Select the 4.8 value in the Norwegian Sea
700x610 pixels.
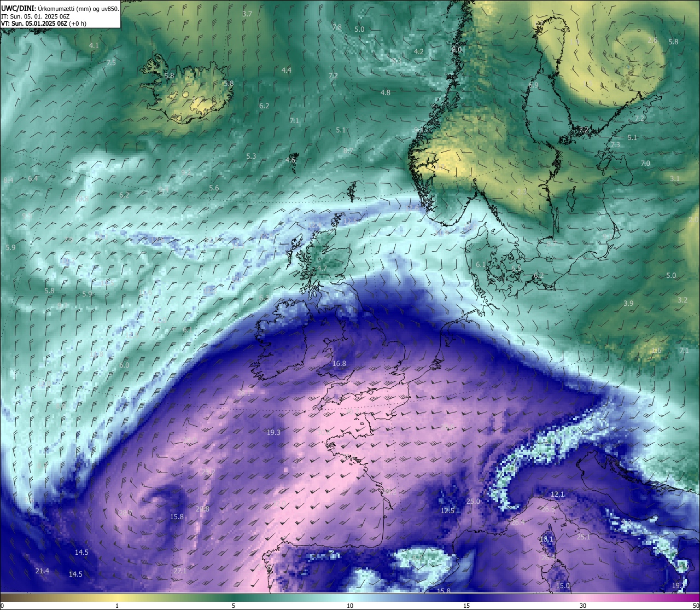[x=386, y=93]
